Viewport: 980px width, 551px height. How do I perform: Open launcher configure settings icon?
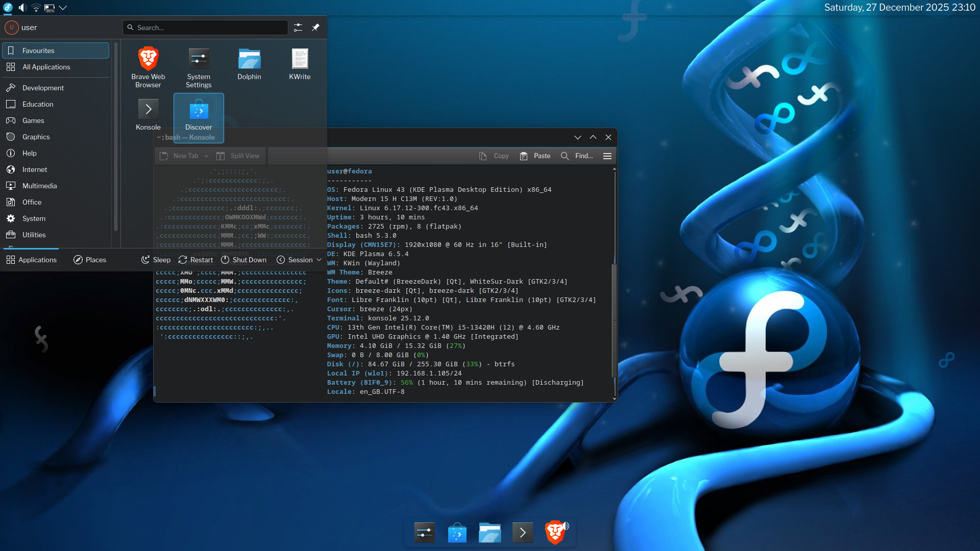pyautogui.click(x=298, y=28)
